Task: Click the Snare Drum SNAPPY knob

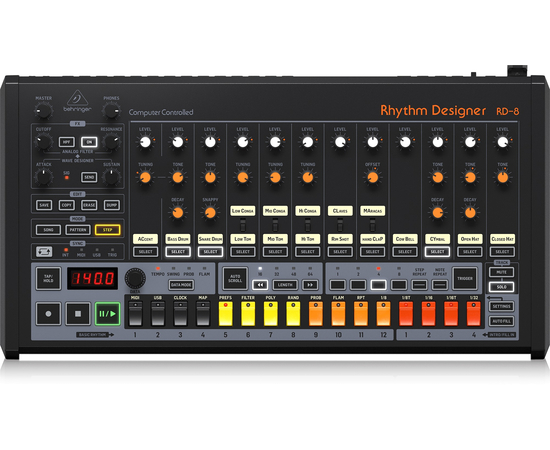Action: pos(210,213)
